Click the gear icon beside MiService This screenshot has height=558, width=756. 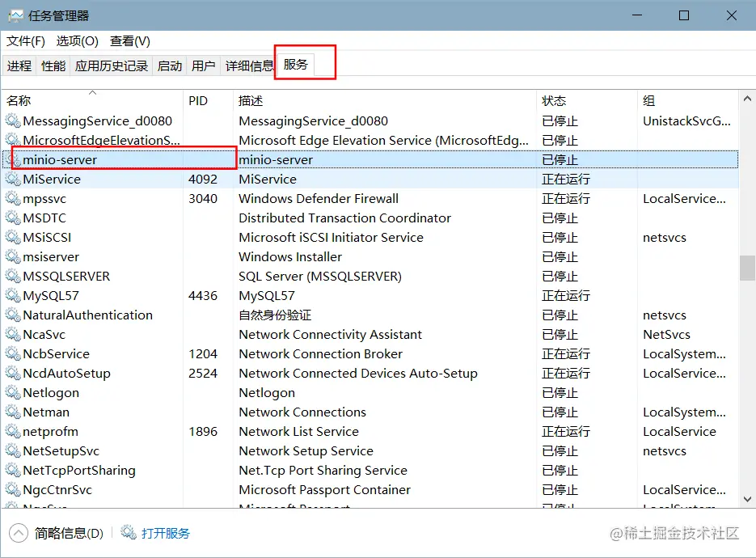(x=13, y=179)
